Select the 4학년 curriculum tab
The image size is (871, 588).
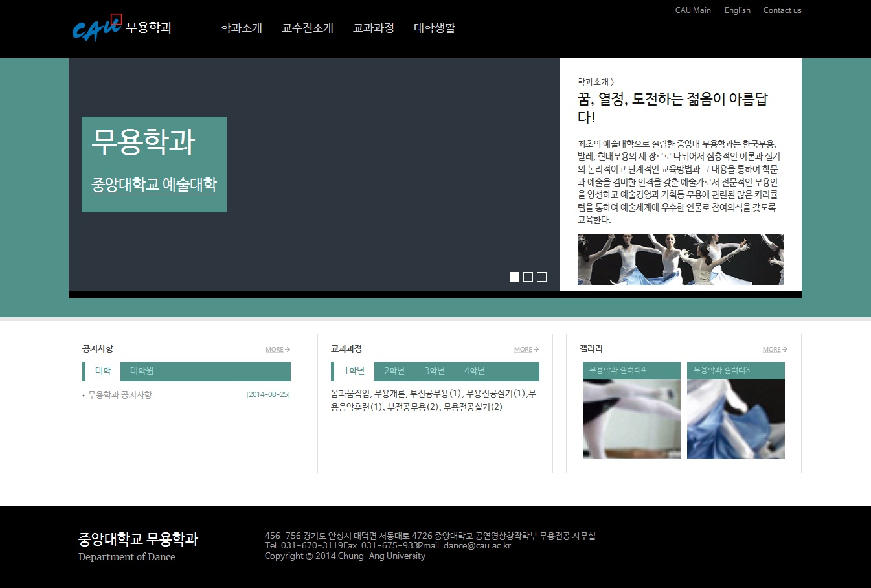point(475,371)
